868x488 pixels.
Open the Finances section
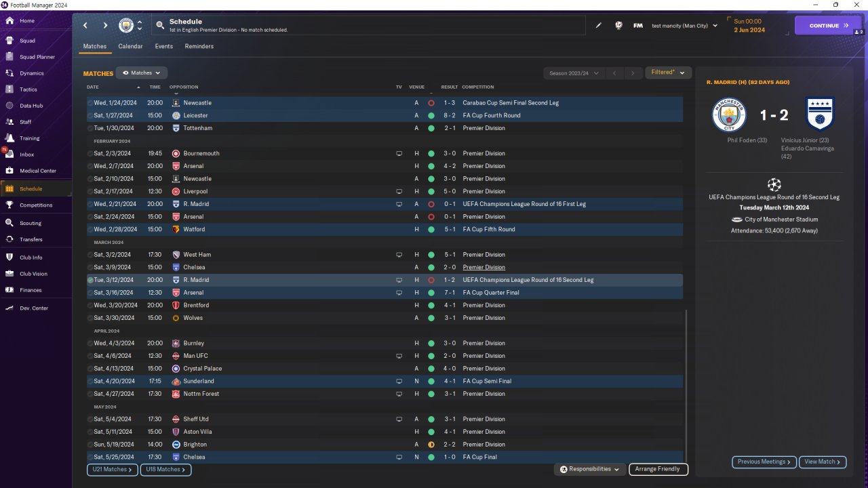click(x=31, y=290)
